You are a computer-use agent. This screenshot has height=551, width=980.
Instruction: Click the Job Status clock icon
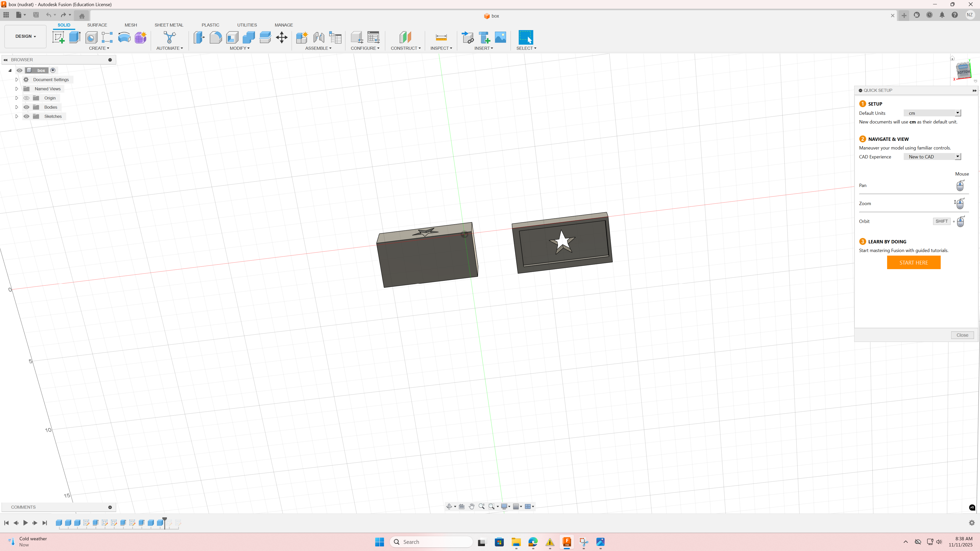coord(929,15)
